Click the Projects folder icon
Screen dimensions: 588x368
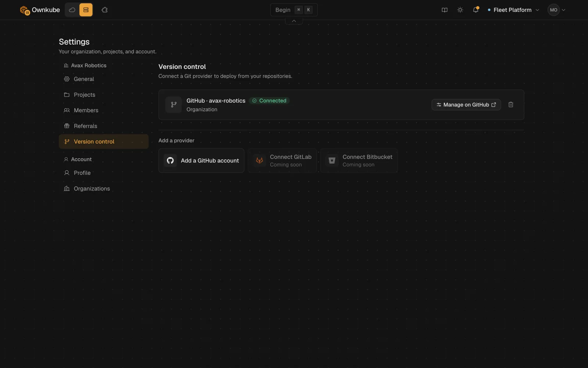coord(67,95)
